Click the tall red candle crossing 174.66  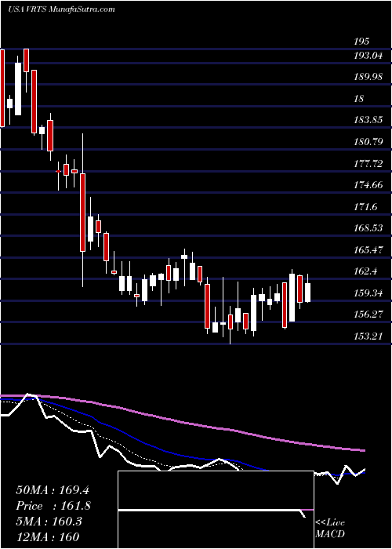82,213
